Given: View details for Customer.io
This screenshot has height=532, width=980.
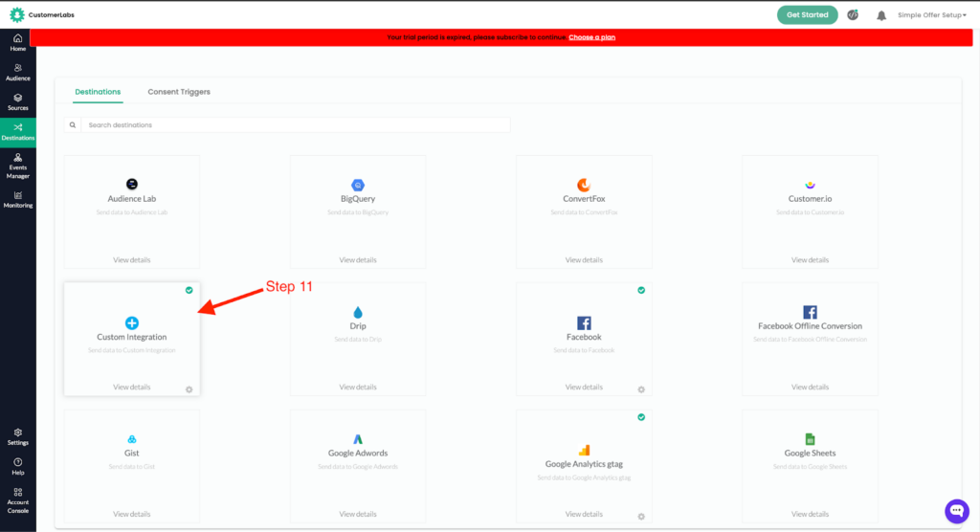Looking at the screenshot, I should (810, 260).
